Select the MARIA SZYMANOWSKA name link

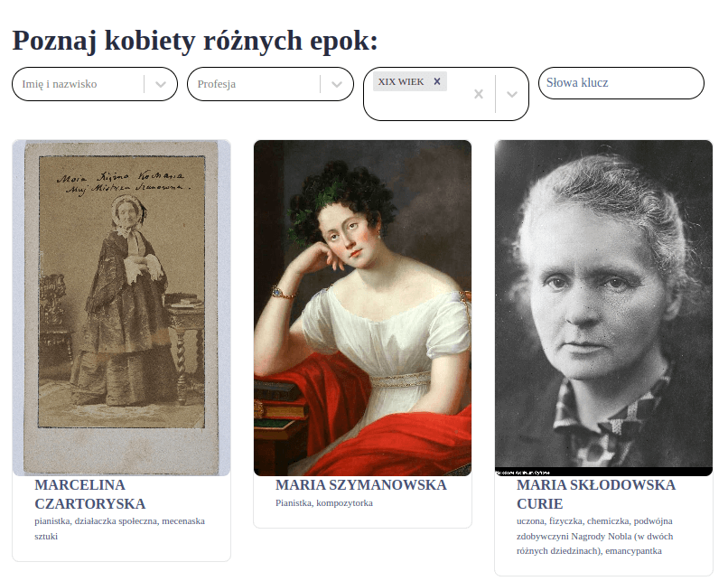coord(360,485)
